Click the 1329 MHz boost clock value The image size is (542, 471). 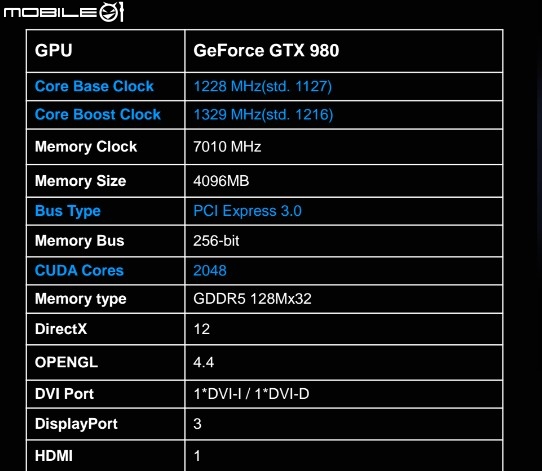pyautogui.click(x=263, y=114)
